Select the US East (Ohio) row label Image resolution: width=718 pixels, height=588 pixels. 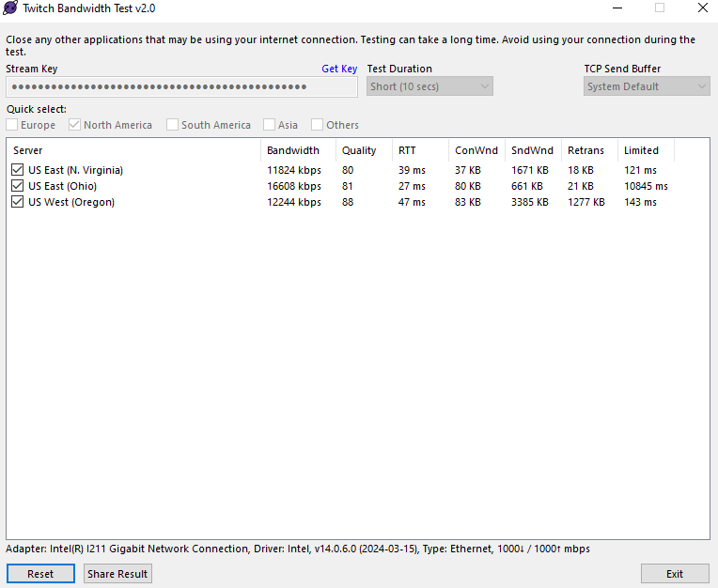[x=62, y=186]
